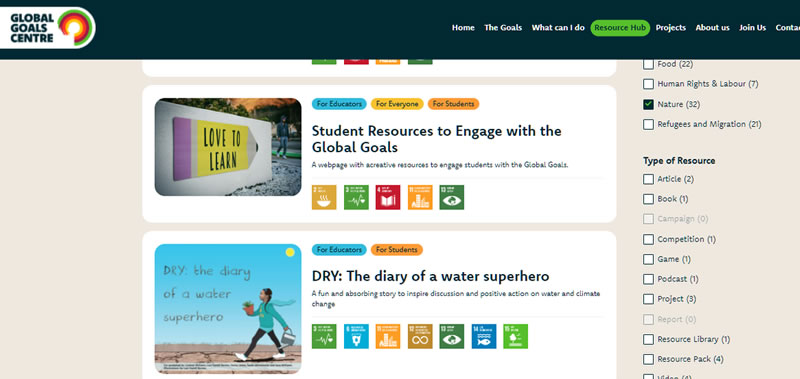
Task: Tick Resource Library (1) checkbox
Action: (648, 339)
